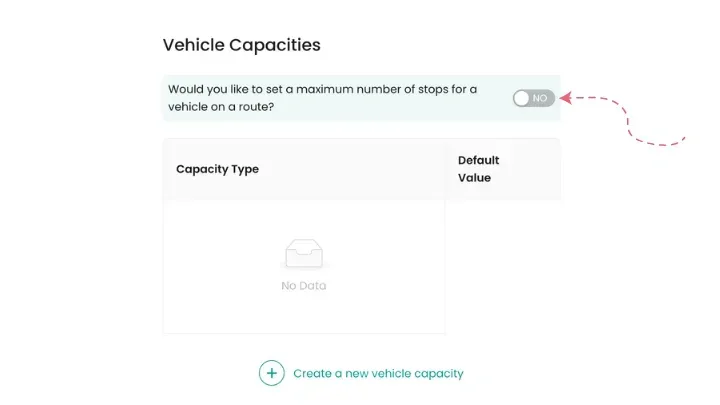The image size is (720, 405).
Task: Click the plus circle icon
Action: (272, 373)
